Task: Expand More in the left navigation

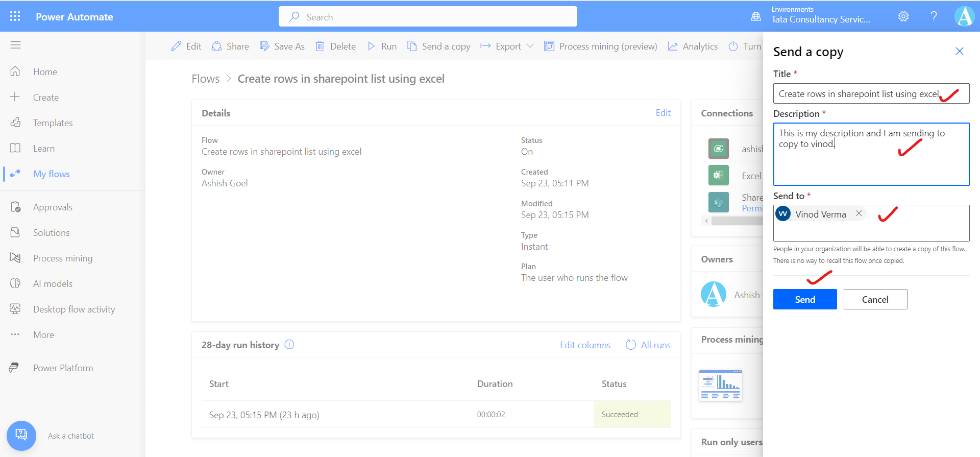Action: pyautogui.click(x=43, y=335)
